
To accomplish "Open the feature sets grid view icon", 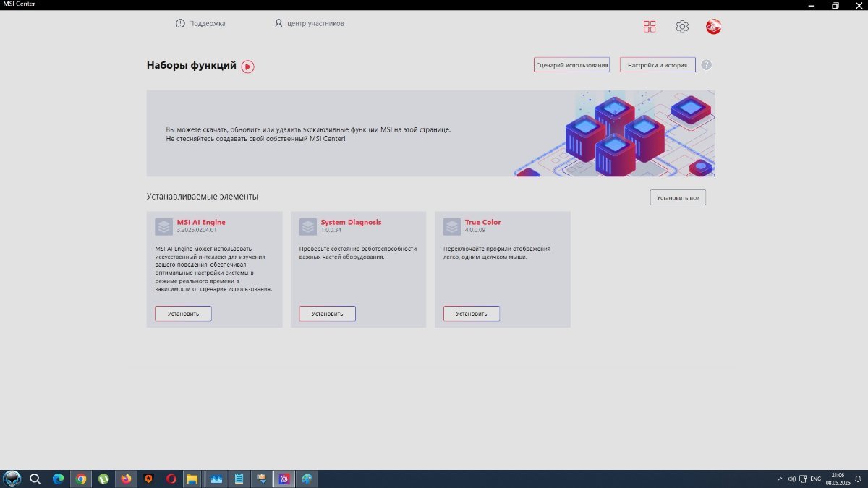I will point(650,27).
